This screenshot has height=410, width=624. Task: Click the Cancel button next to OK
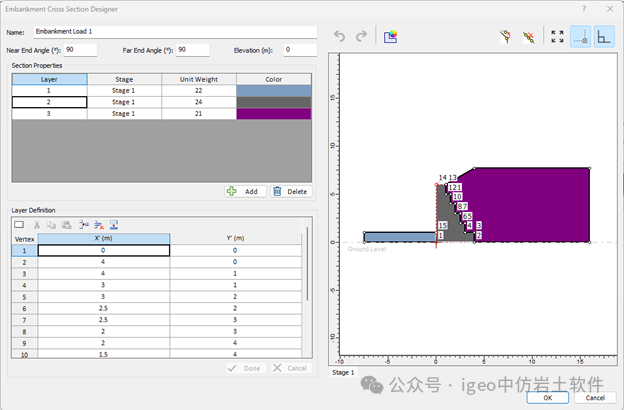click(x=595, y=398)
